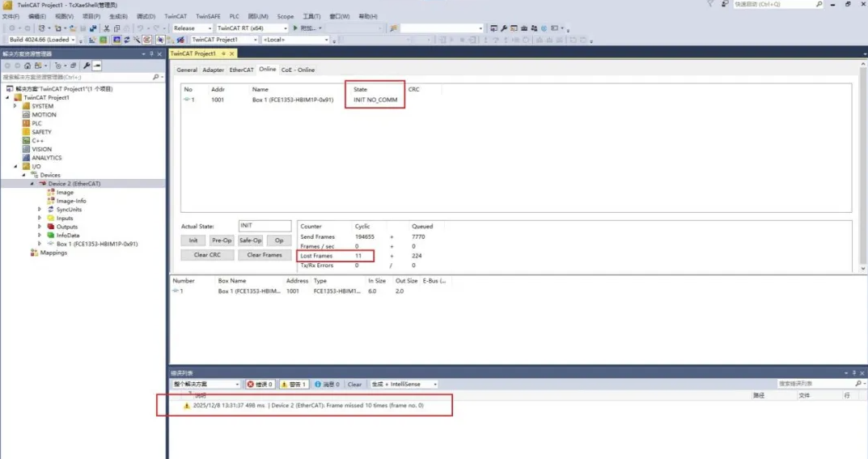Click the Actual State INIT field
Screen dimensions: 868x459
click(x=265, y=226)
